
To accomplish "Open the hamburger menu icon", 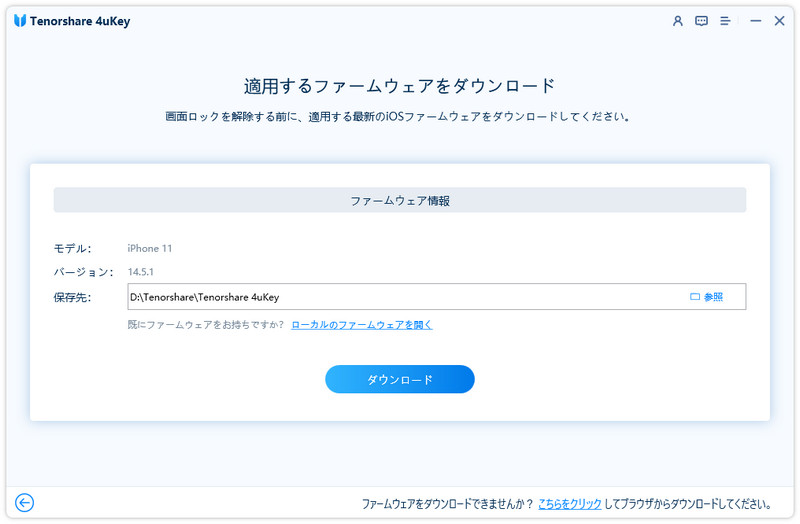I will [x=725, y=21].
